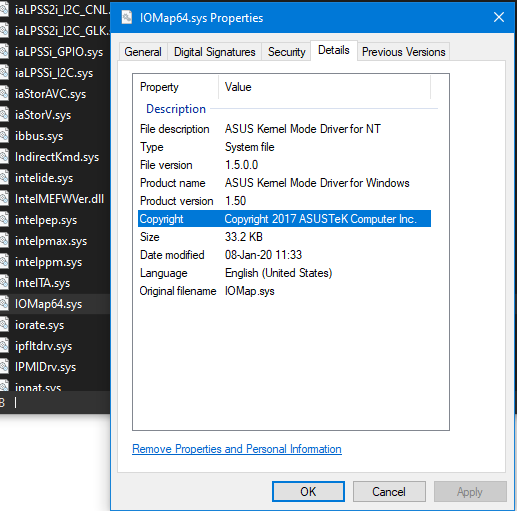Image resolution: width=517 pixels, height=511 pixels.
Task: Click the file icon beside iaStorAVC.sys
Action: 4,94
